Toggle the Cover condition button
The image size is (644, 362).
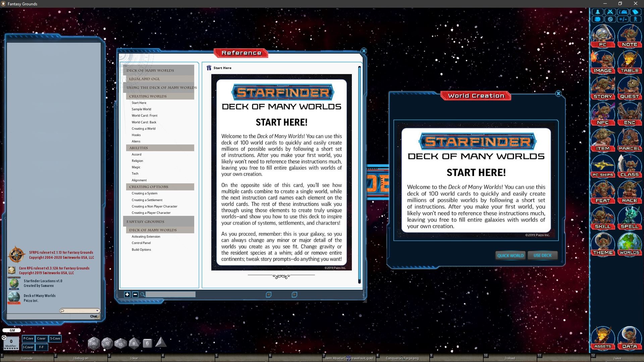(41, 339)
